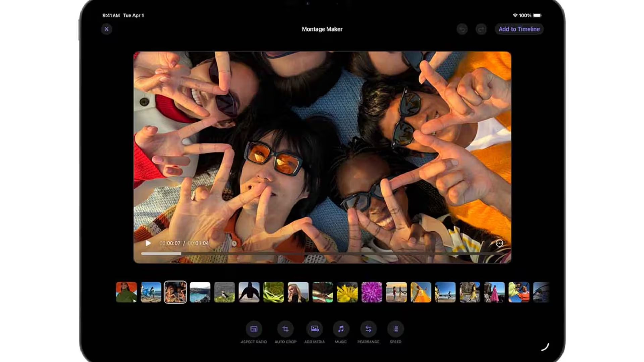Select the Auto Crop tool
The width and height of the screenshot is (644, 362).
pos(285,329)
